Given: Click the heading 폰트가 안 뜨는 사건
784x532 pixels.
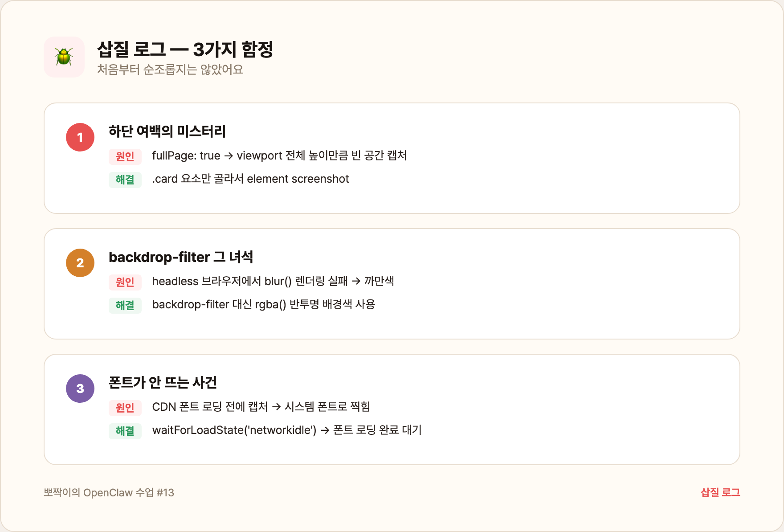Looking at the screenshot, I should (x=163, y=382).
